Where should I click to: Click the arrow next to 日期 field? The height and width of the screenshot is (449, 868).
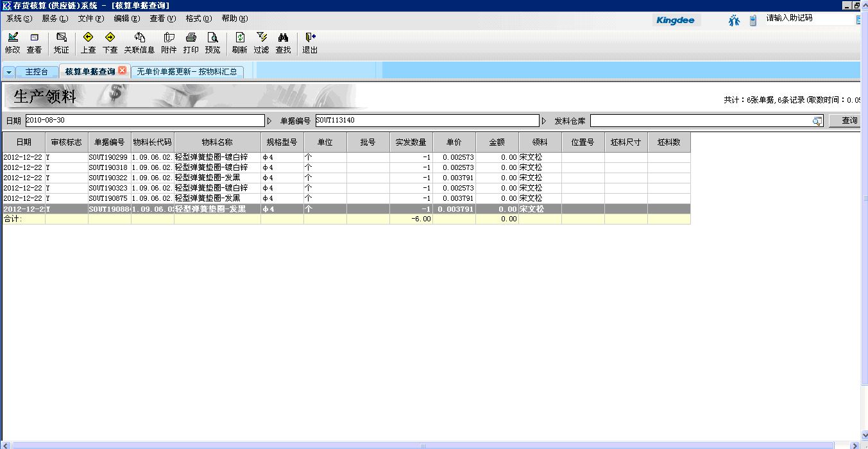[x=269, y=121]
